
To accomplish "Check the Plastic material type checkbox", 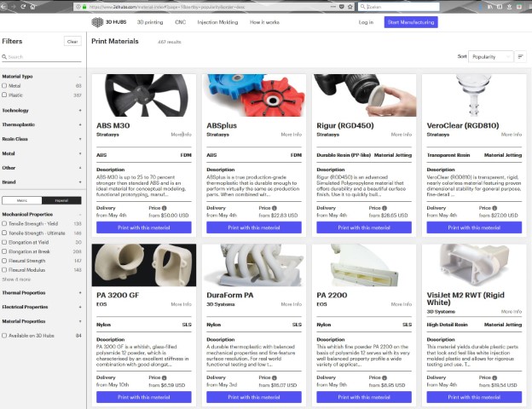I will (5, 95).
